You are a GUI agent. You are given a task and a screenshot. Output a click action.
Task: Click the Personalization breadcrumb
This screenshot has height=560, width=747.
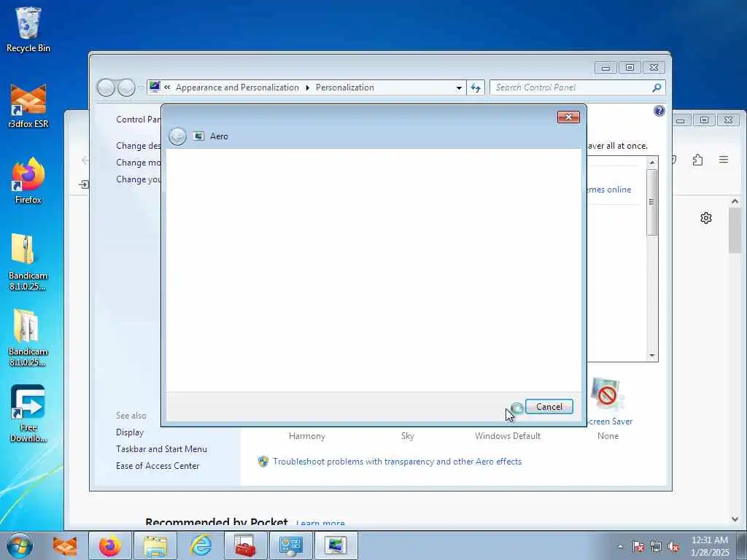pos(345,87)
